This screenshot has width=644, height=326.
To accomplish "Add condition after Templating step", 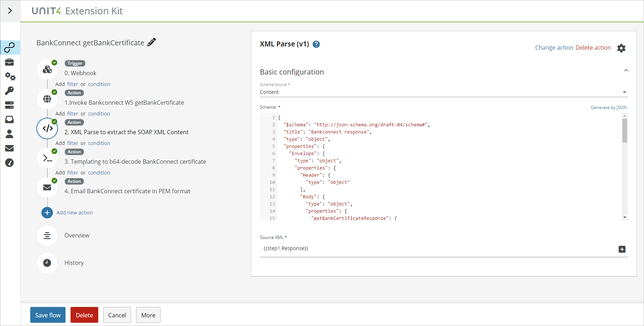I will (x=99, y=173).
